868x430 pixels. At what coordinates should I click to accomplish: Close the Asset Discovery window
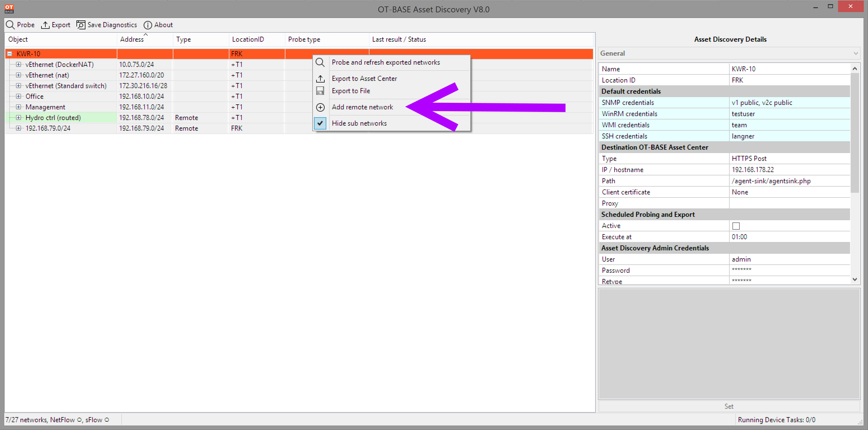(x=850, y=6)
